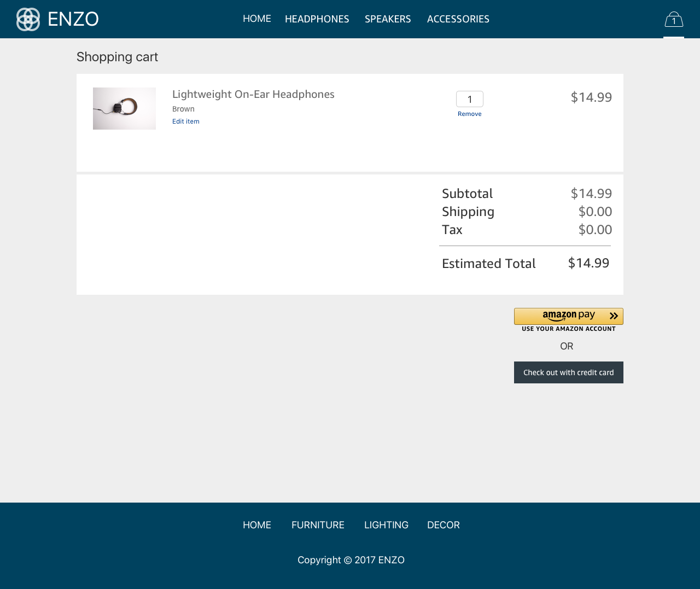Image resolution: width=700 pixels, height=589 pixels.
Task: Select the ACCESSORIES menu item
Action: tap(458, 19)
